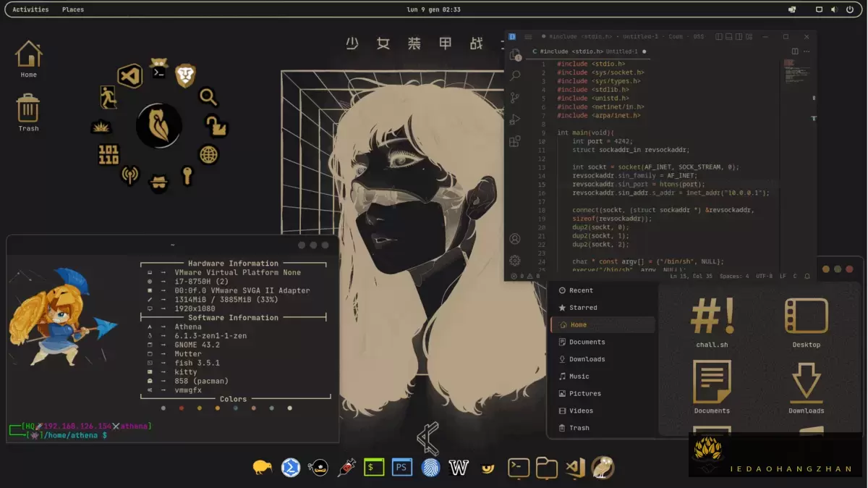This screenshot has width=868, height=488.
Task: Open Source Control in Code-OSS activity bar
Action: pyautogui.click(x=515, y=98)
